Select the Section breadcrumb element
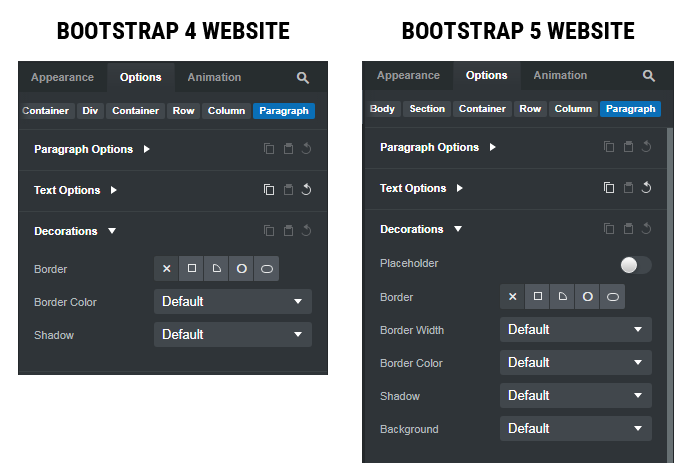693x463 pixels. point(427,109)
